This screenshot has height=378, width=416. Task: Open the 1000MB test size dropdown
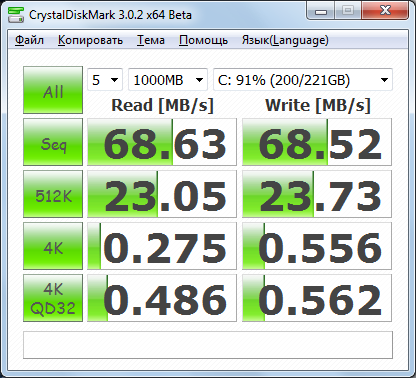coord(168,80)
